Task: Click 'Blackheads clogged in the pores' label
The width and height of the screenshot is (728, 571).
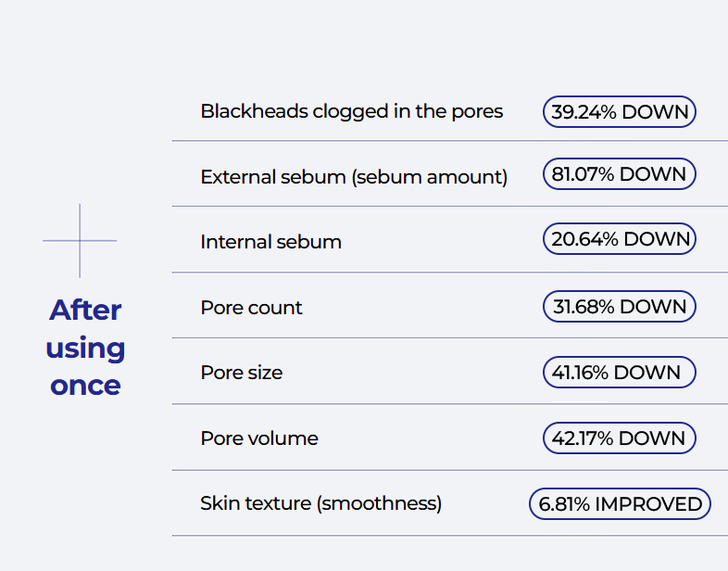Action: pos(351,112)
